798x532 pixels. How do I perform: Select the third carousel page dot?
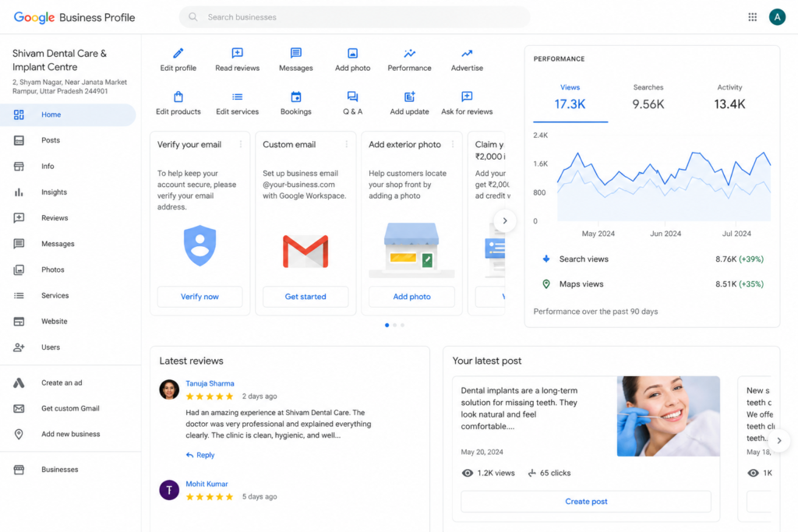(402, 325)
